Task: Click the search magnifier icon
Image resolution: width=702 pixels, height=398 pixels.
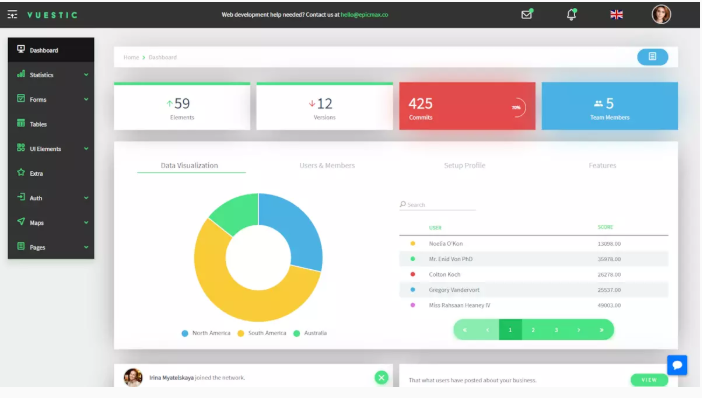Action: (402, 204)
